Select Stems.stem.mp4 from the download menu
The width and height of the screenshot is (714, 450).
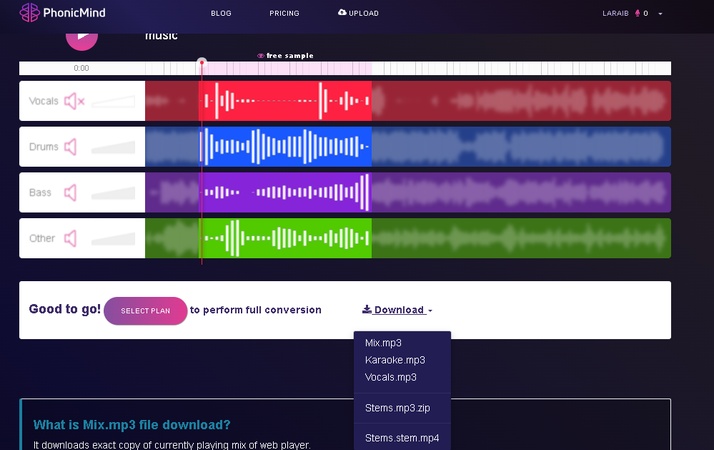pyautogui.click(x=402, y=438)
